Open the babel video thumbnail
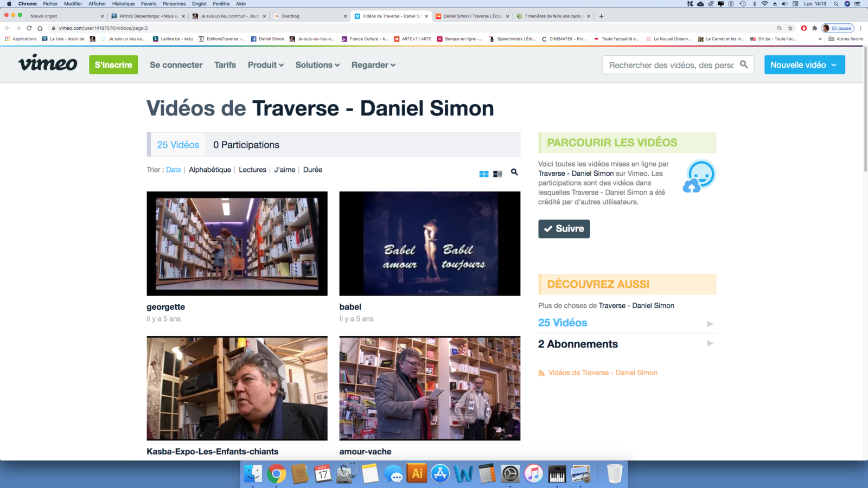Image resolution: width=868 pixels, height=488 pixels. 430,243
